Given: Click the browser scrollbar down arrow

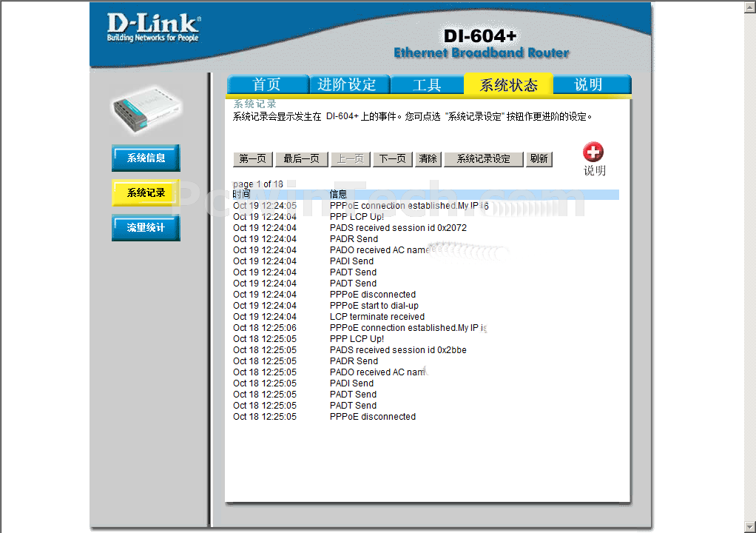Looking at the screenshot, I should tap(750, 526).
